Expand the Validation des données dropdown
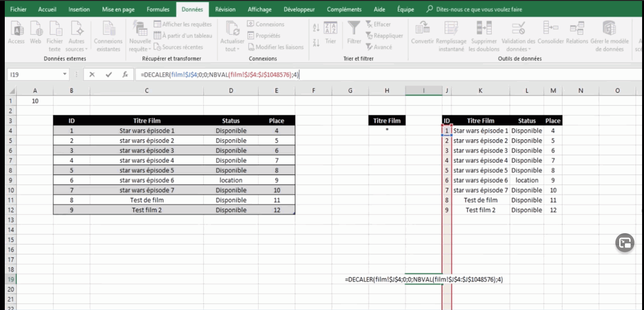The image size is (644, 310). (x=529, y=49)
